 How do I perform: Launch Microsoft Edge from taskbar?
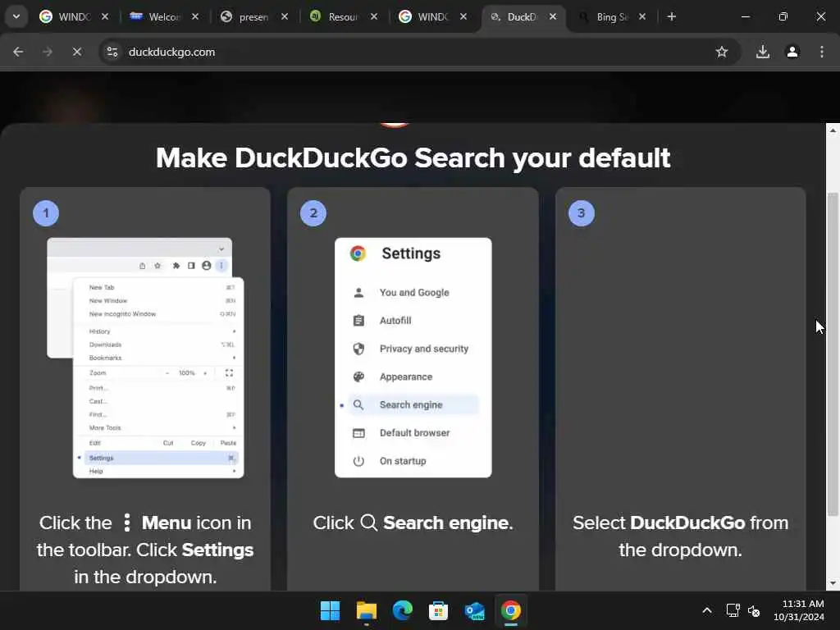(x=402, y=610)
